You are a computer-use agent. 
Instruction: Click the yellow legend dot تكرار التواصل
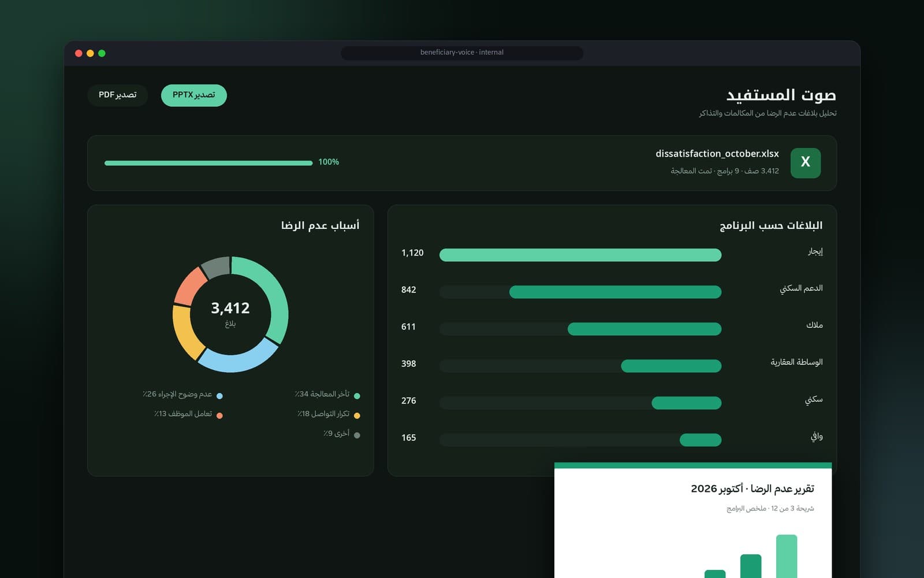(x=357, y=416)
